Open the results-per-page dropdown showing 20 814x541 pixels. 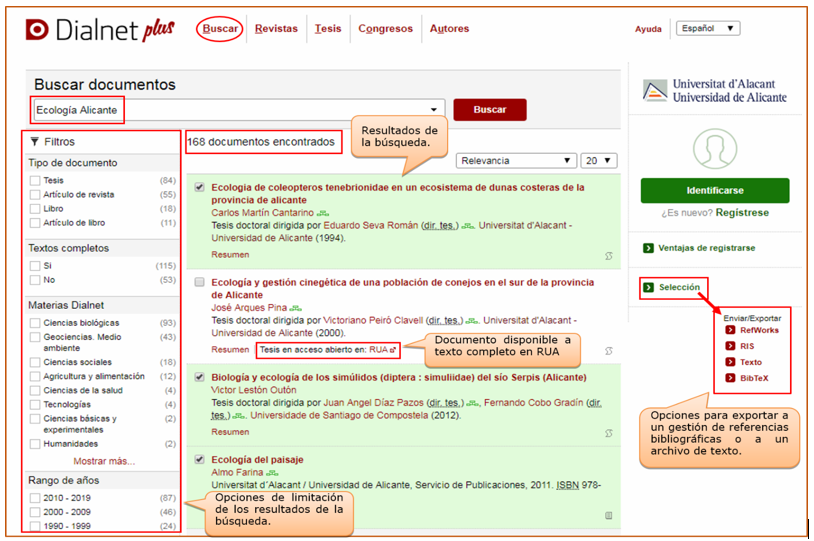600,160
